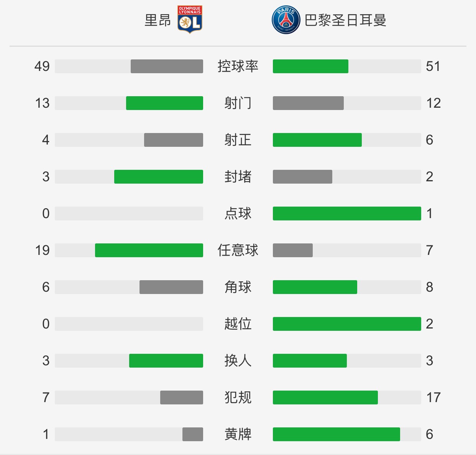Open the 巴黎圣日耳曼 team name link
476x455 pixels.
[x=345, y=20]
